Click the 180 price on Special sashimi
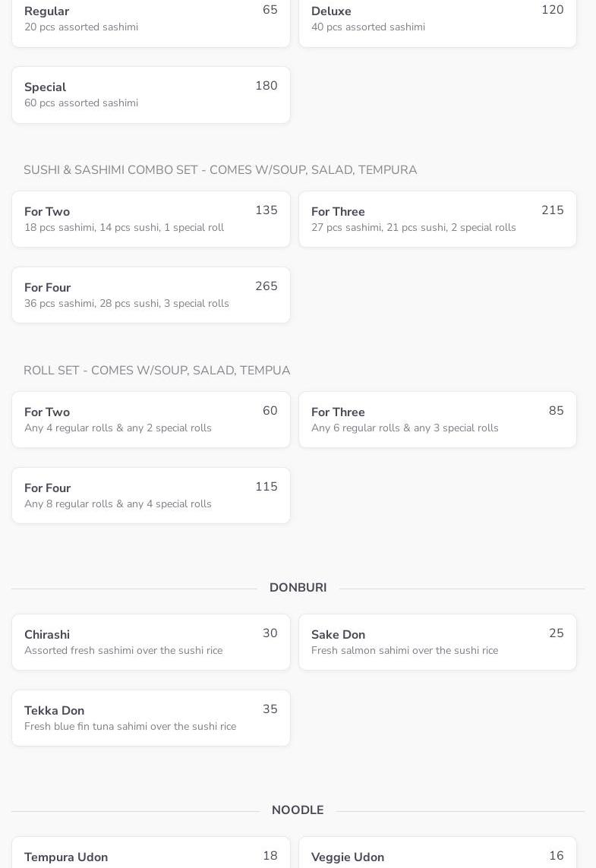 point(266,86)
